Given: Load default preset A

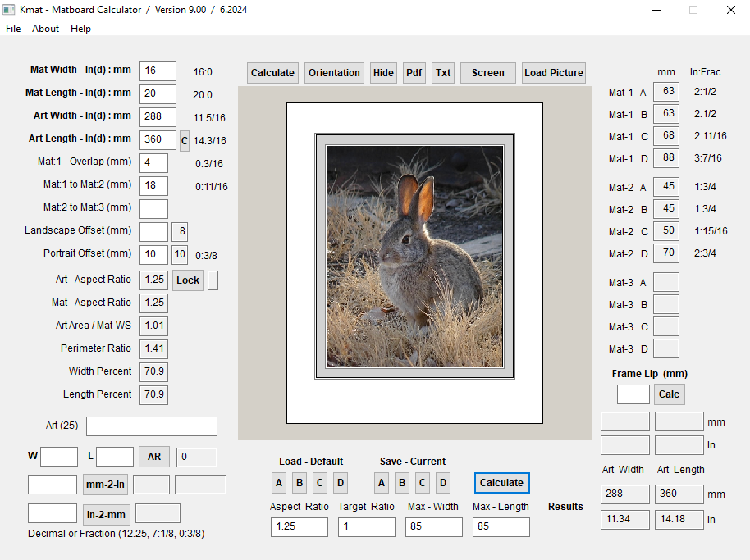Looking at the screenshot, I should (280, 483).
